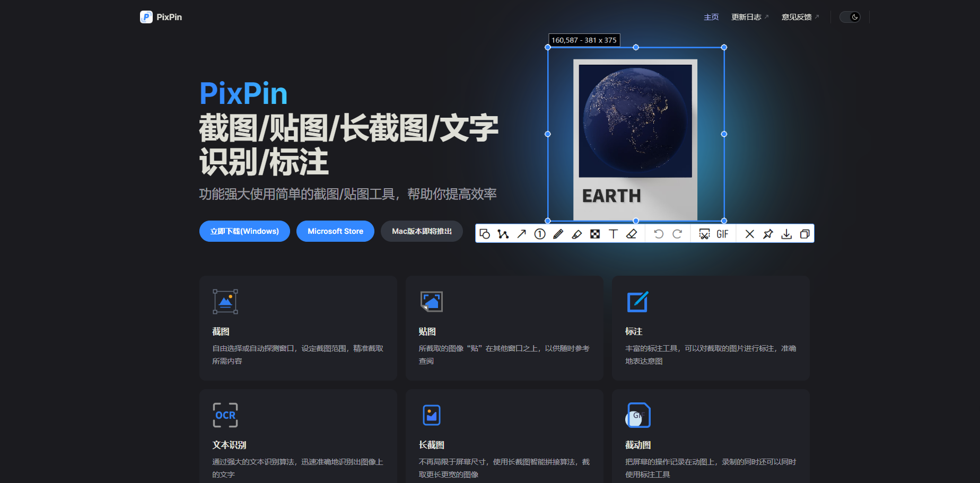This screenshot has height=483, width=980.
Task: Select the pencil drawing tool
Action: (558, 234)
